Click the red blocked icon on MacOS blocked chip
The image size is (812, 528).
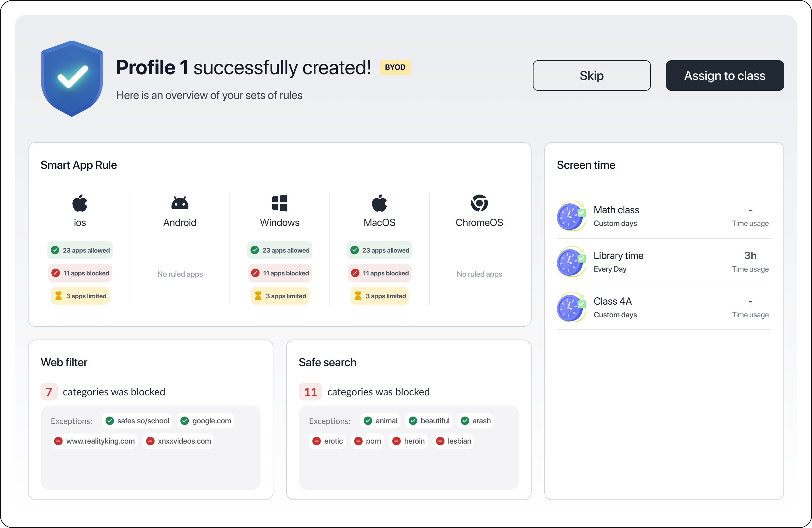[x=355, y=273]
